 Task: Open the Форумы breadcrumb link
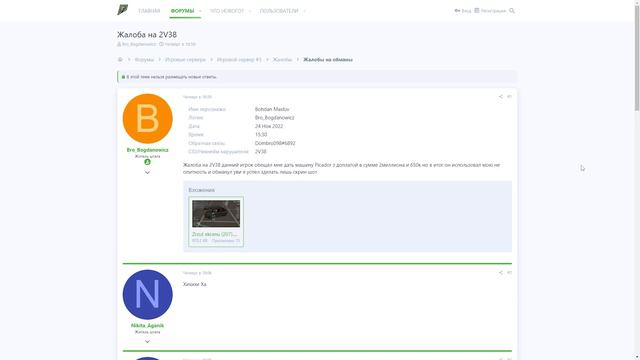coord(144,60)
